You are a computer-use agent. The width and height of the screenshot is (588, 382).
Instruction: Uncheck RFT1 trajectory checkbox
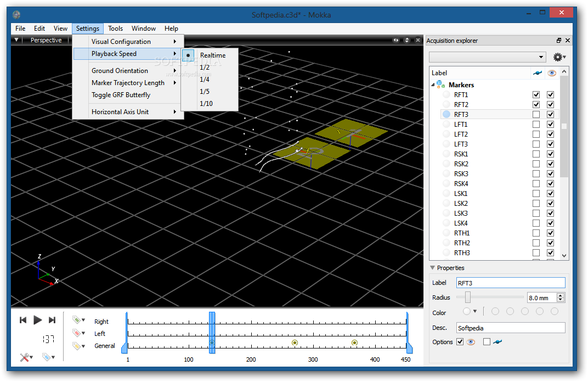coord(536,94)
